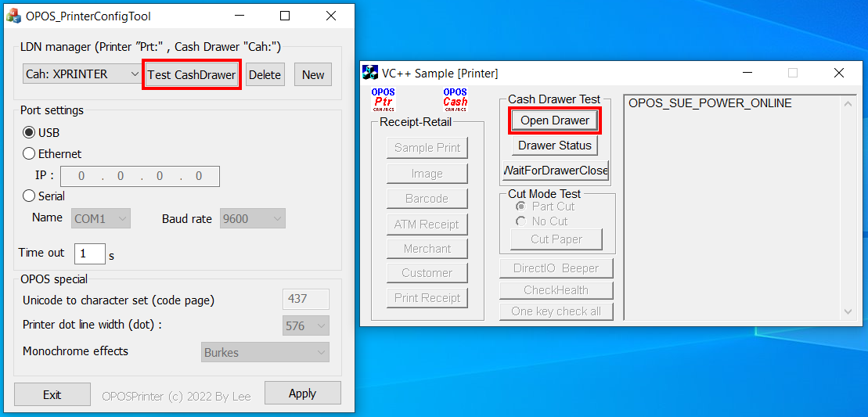Viewport: 868px width, 417px height.
Task: Click the OPOS_PrinterConfigTool title bar icon
Action: (x=13, y=16)
